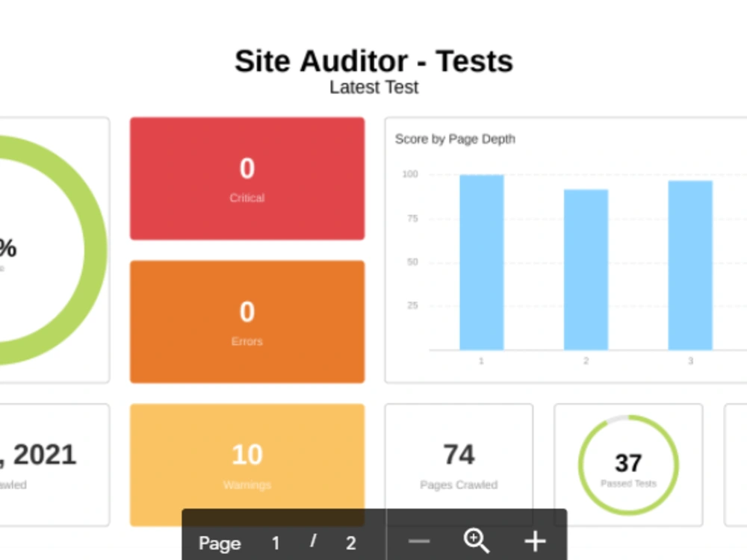
Task: Click the 'Latest Test' subtitle
Action: [x=374, y=87]
